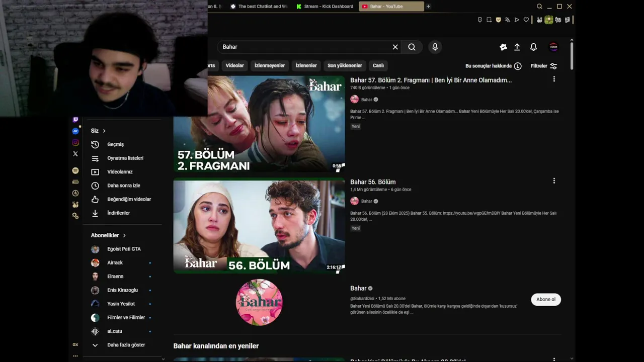Open more options for Bahar 57. Bölüm video

pyautogui.click(x=554, y=79)
